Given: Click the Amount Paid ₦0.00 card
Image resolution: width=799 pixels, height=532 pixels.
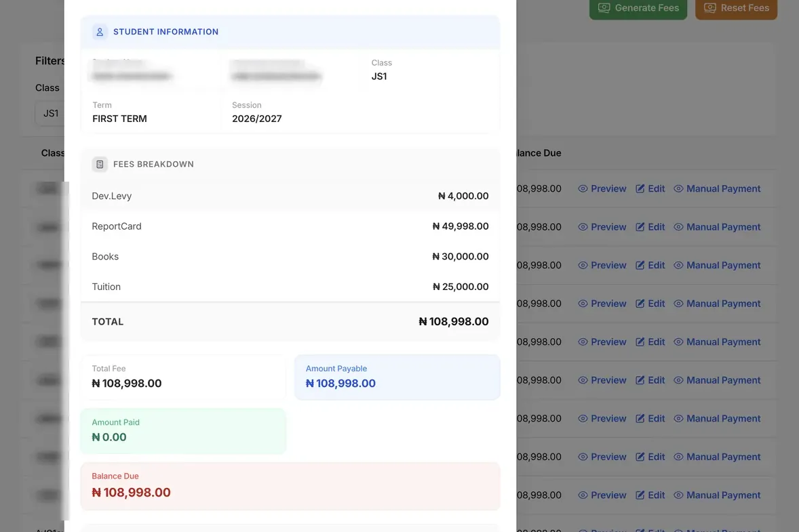Looking at the screenshot, I should pos(183,431).
